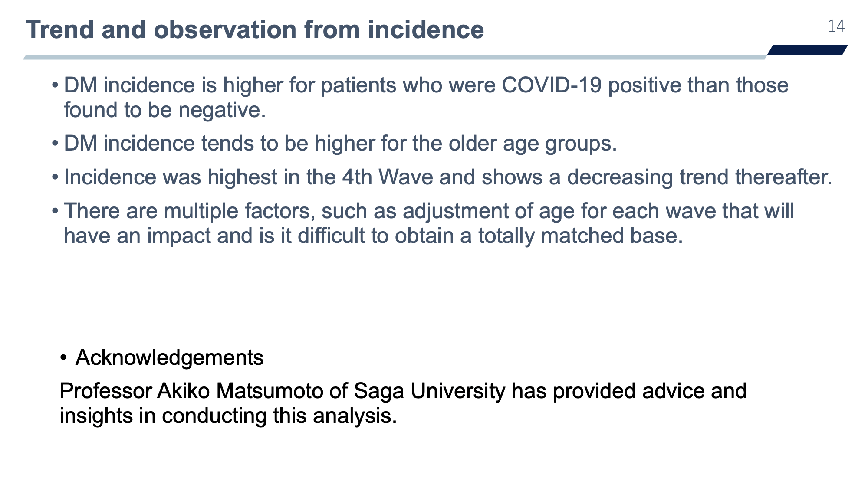The width and height of the screenshot is (868, 488).
Task: Click the Acknowledgements heading
Action: [x=169, y=358]
